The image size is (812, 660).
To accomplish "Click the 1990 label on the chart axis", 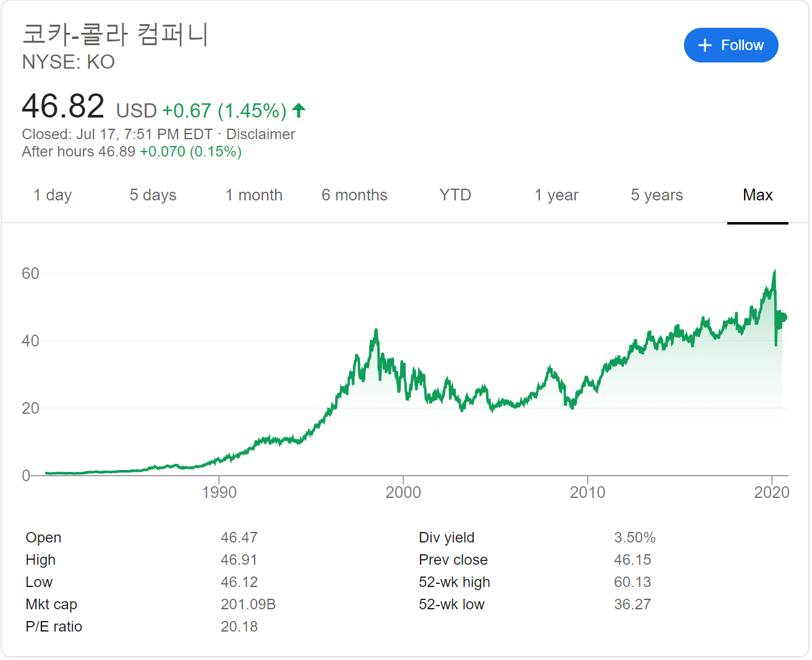I will [219, 492].
